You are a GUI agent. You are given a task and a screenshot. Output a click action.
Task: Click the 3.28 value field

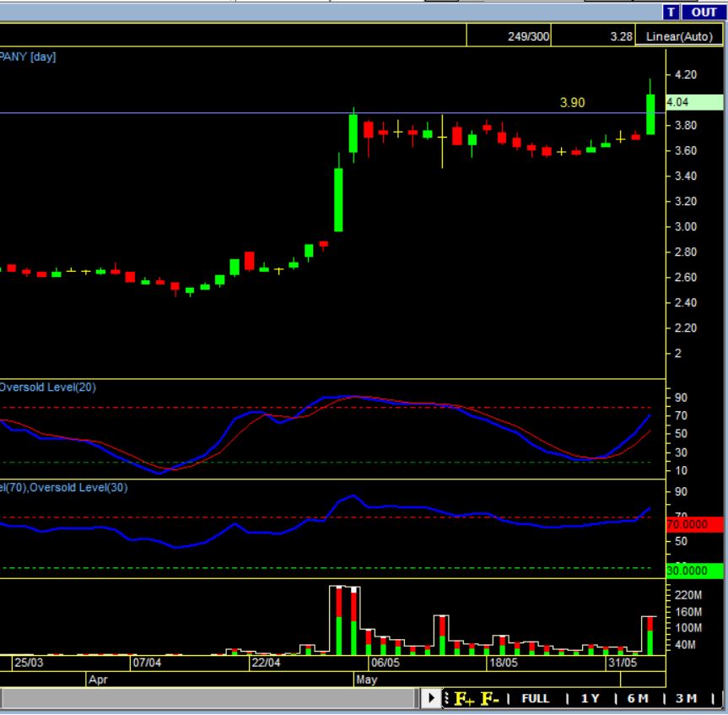point(592,35)
